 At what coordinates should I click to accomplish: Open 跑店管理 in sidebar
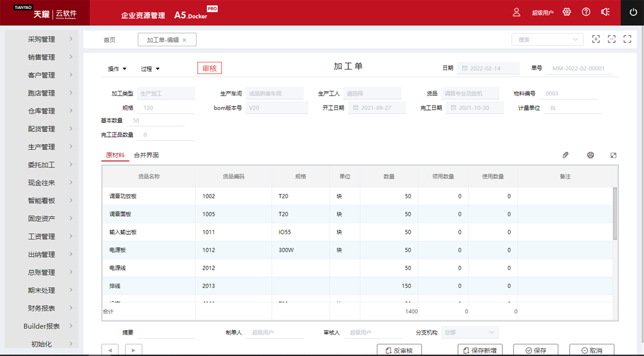coord(41,93)
